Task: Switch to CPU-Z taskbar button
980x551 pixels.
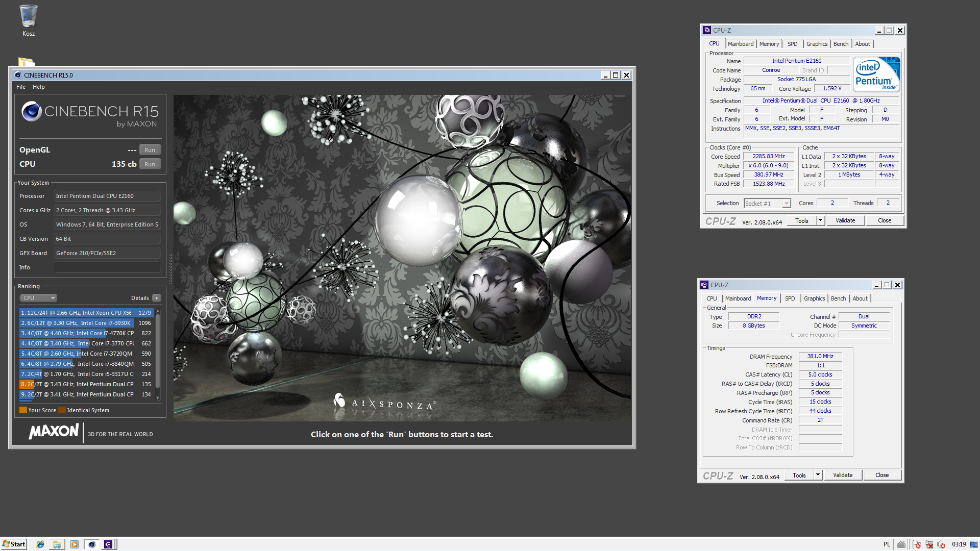Action: pyautogui.click(x=108, y=544)
